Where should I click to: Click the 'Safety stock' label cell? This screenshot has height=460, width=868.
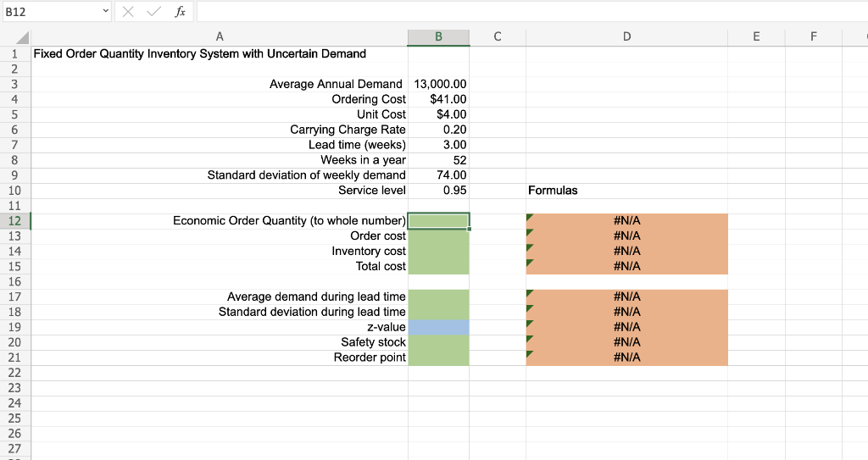(x=220, y=342)
